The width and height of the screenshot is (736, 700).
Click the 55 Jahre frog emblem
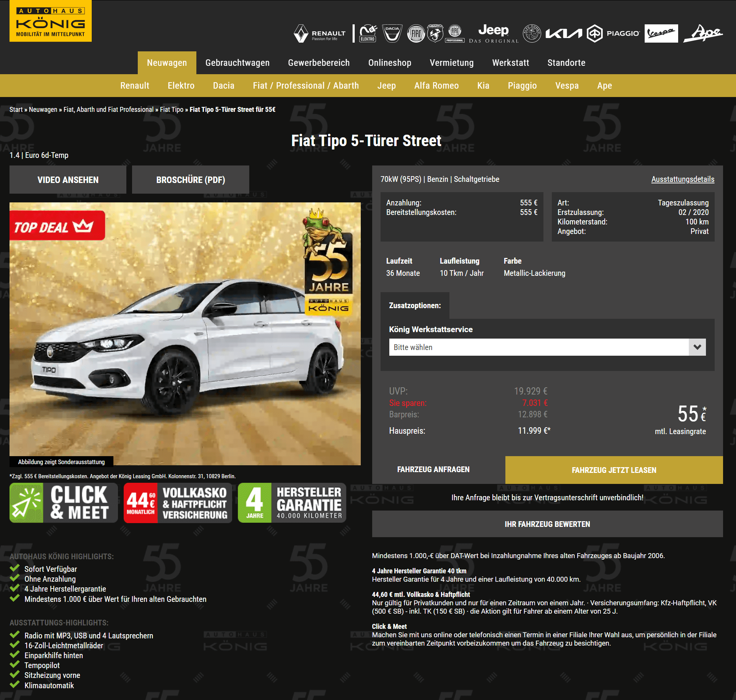click(x=329, y=261)
